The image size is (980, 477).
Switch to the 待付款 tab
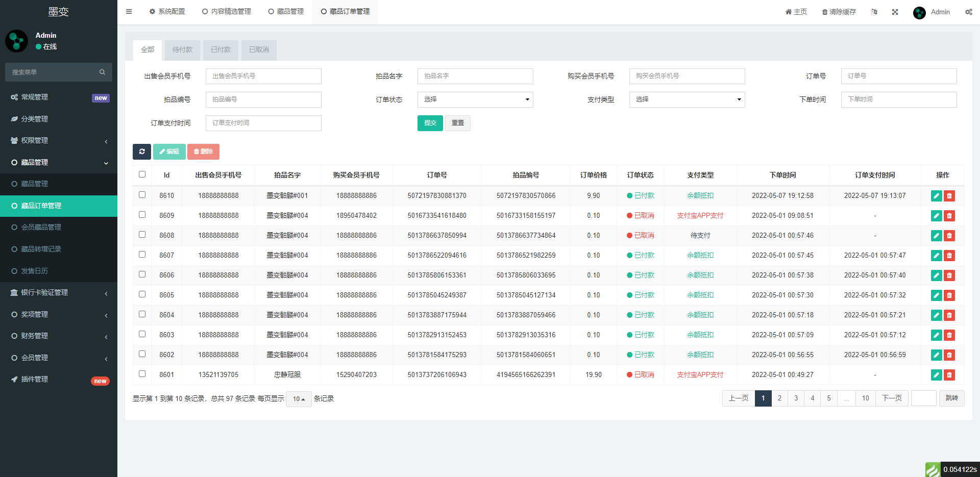[x=182, y=50]
